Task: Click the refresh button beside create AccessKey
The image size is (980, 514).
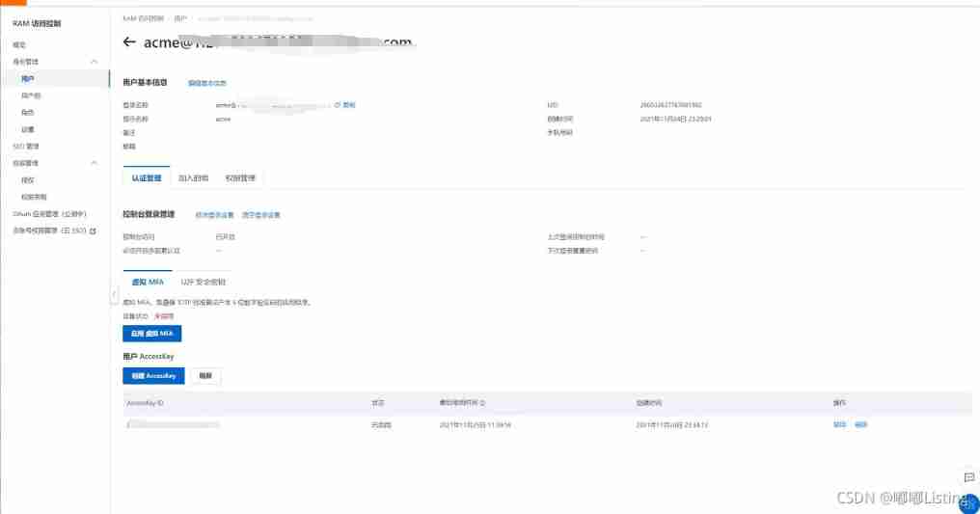Action: [205, 375]
